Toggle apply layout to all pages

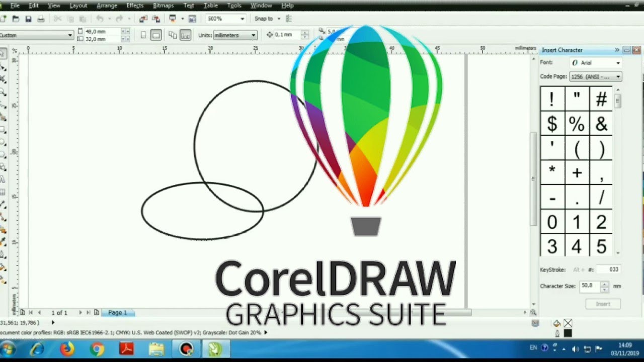pyautogui.click(x=173, y=35)
